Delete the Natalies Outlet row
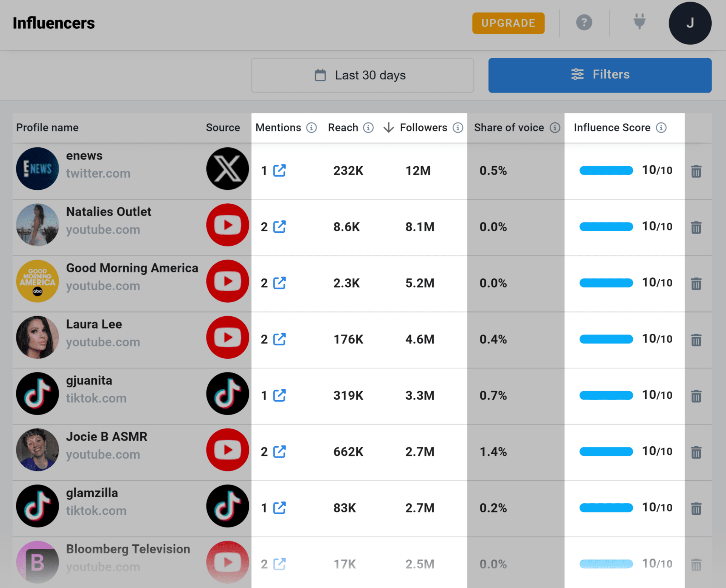Screen dimensions: 726x588 (696, 227)
